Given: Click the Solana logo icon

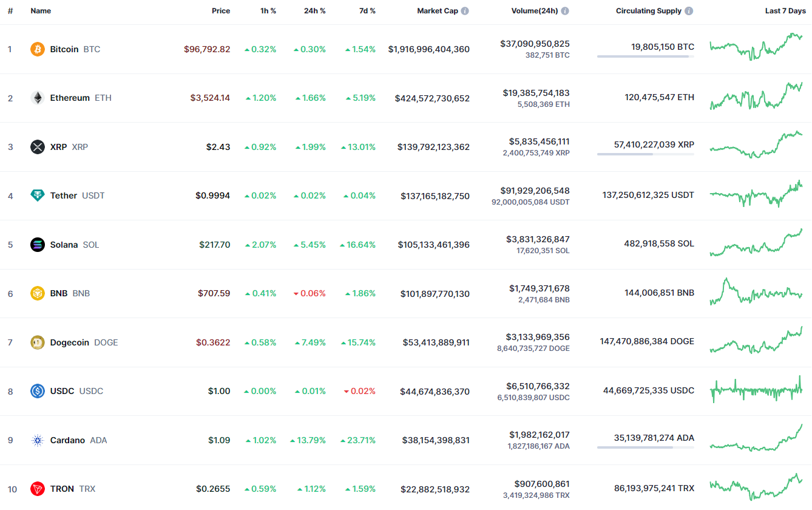Looking at the screenshot, I should (38, 245).
